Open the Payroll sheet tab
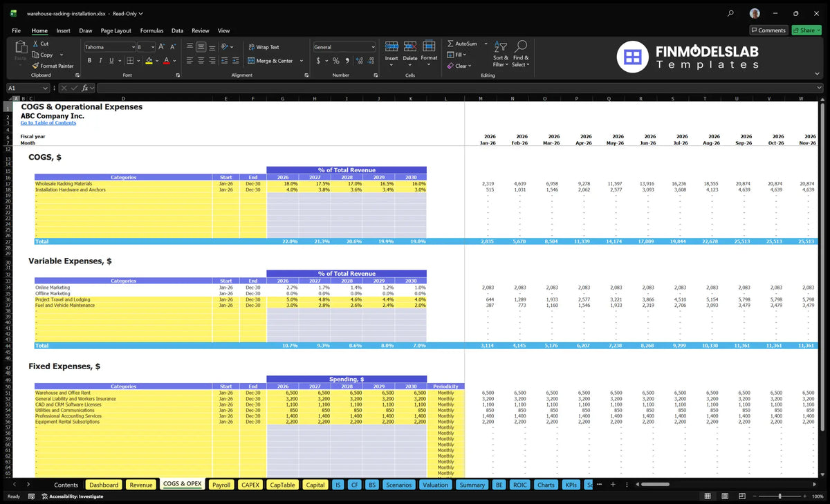The image size is (830, 504). tap(221, 485)
